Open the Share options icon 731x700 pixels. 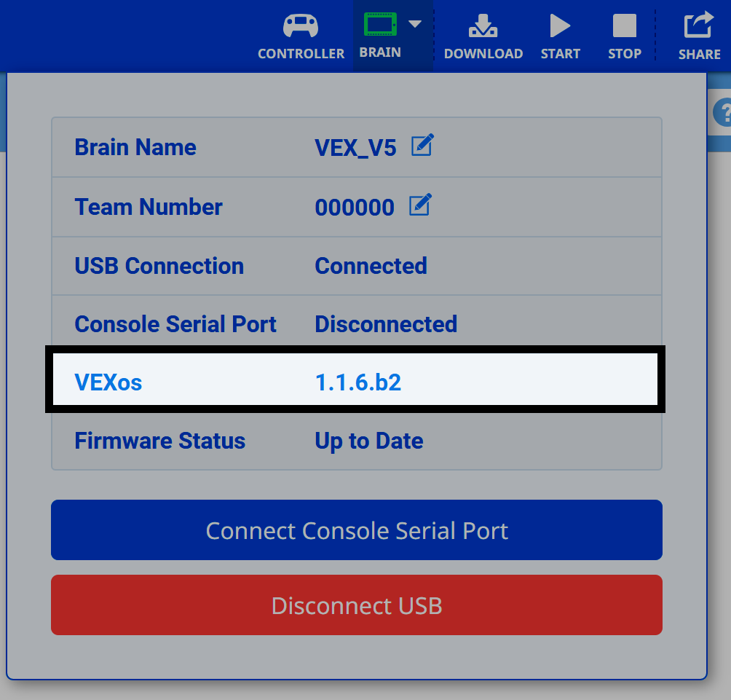point(698,25)
